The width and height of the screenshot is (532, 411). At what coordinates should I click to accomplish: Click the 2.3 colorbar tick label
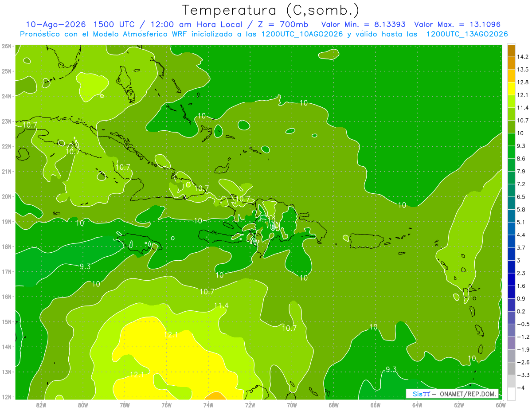click(521, 273)
